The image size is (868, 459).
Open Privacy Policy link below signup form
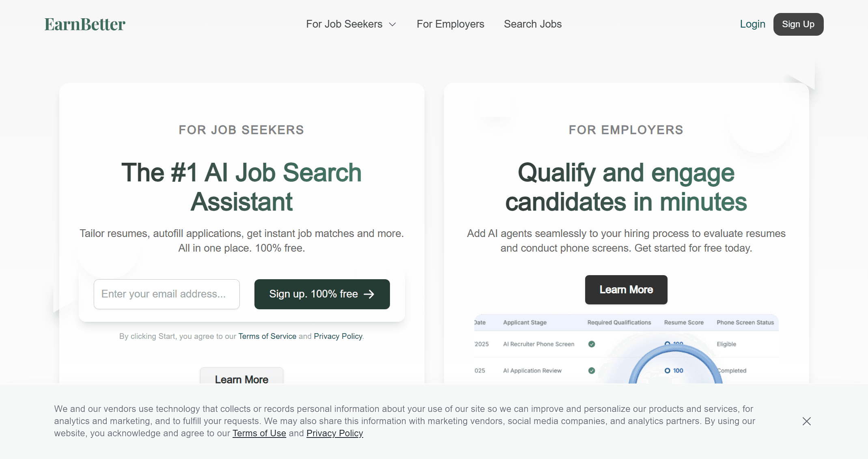[338, 336]
